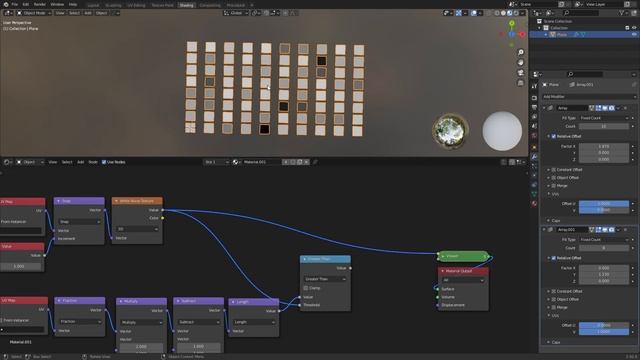Switch perspective/orthographic with grid icon
Viewport: 640px width, 360px height.
(520, 83)
